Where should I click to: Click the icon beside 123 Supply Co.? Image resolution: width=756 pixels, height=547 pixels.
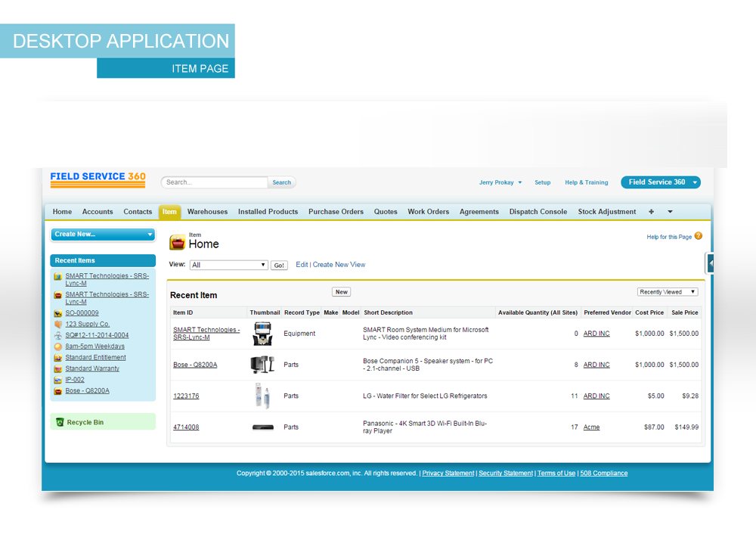57,324
